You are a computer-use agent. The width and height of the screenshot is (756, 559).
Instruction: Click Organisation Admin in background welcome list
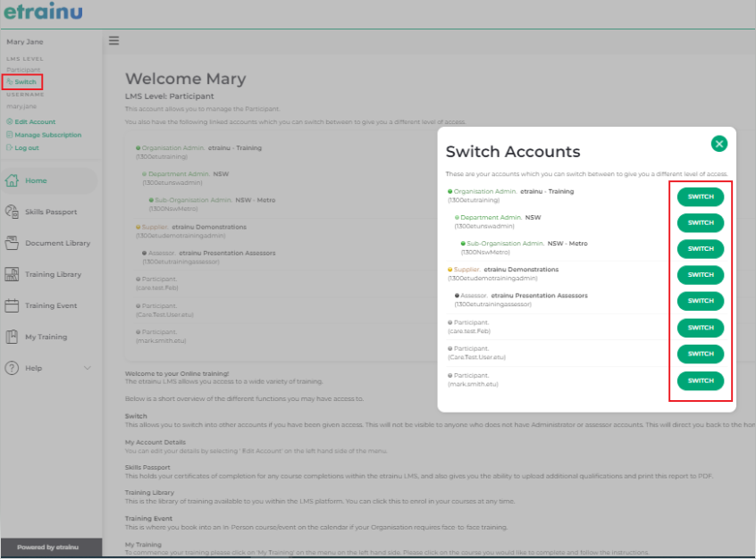pos(173,148)
